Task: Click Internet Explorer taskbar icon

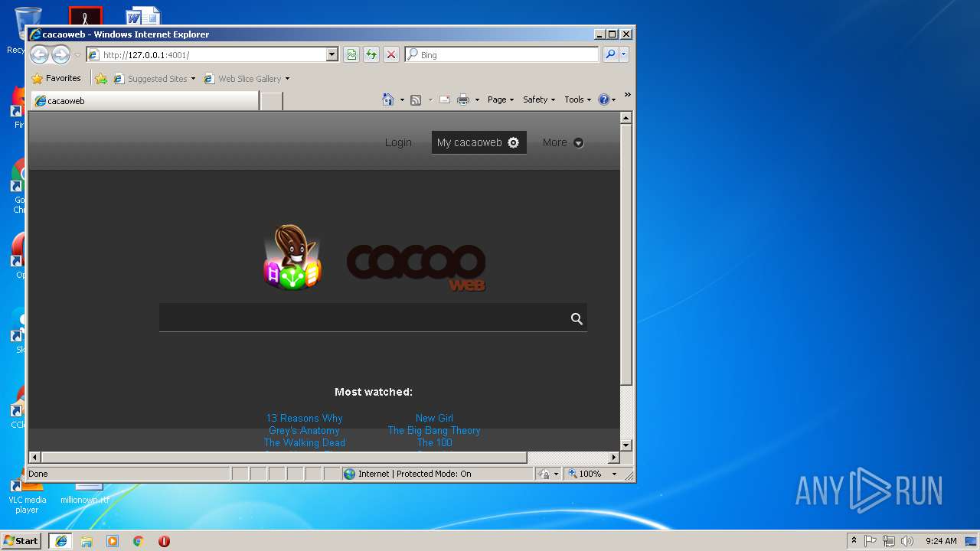Action: (x=61, y=540)
